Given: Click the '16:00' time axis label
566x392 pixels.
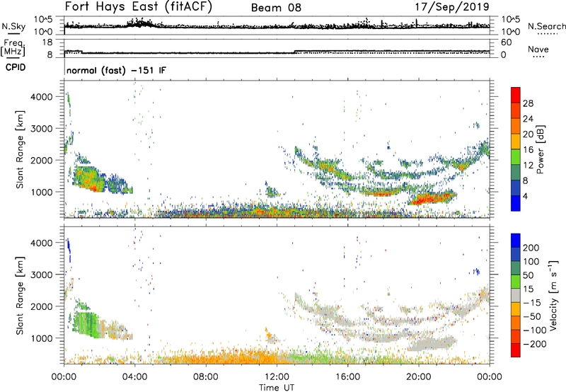Looking at the screenshot, I should pos(347,376).
